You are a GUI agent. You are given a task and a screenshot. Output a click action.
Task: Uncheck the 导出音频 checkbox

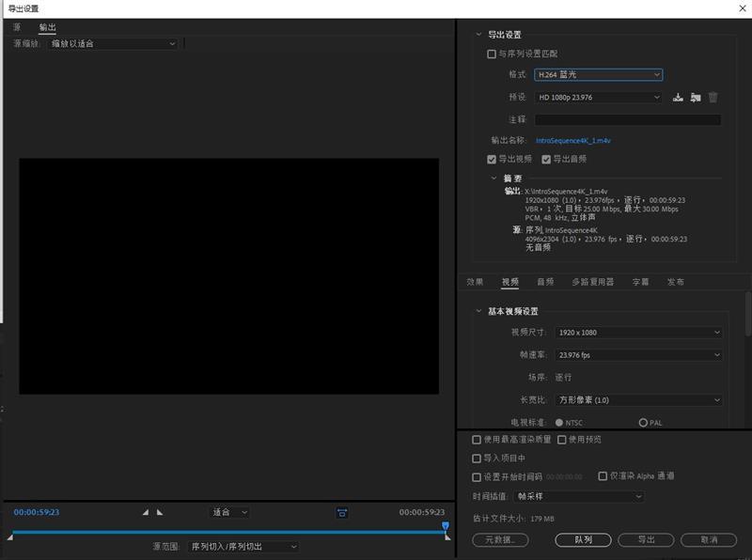tap(546, 159)
